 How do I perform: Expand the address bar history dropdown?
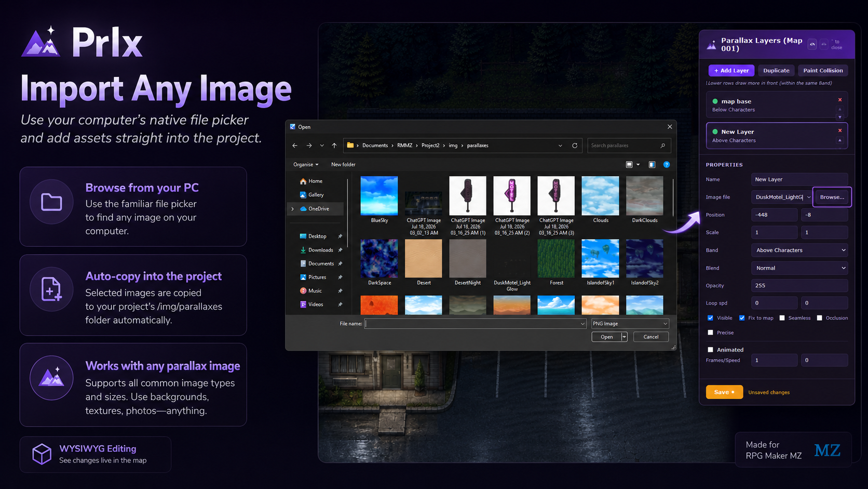(x=560, y=146)
